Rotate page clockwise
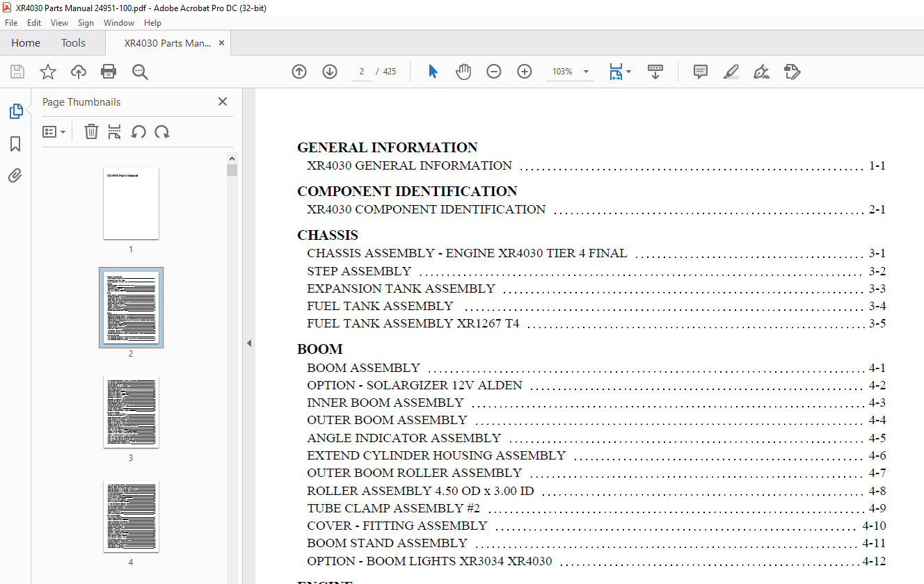Viewport: 924px width, 584px height. pyautogui.click(x=162, y=131)
